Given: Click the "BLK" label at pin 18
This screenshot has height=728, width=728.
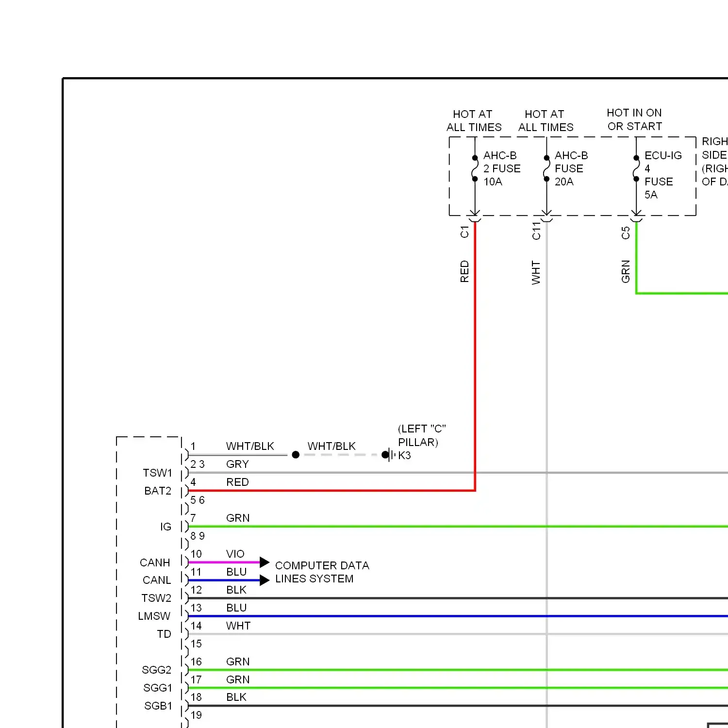Looking at the screenshot, I should (x=236, y=697).
